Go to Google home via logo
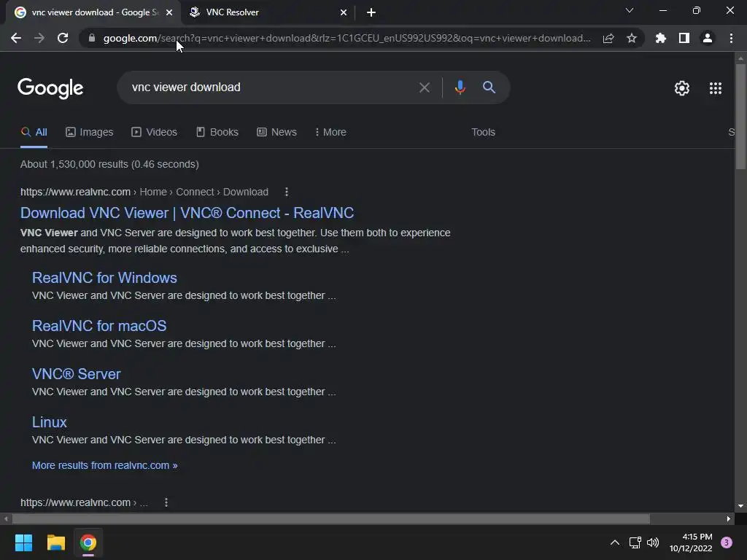 (50, 88)
